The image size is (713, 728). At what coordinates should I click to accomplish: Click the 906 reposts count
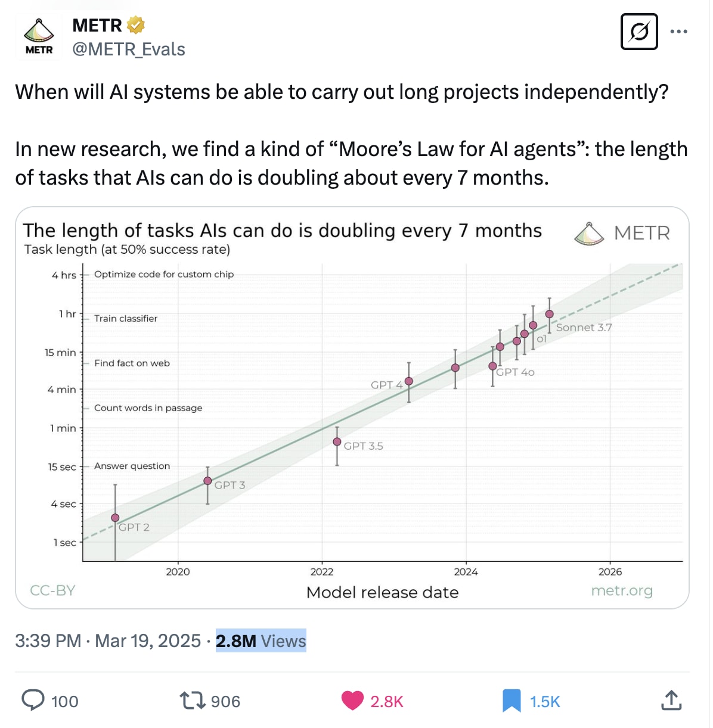click(x=225, y=702)
